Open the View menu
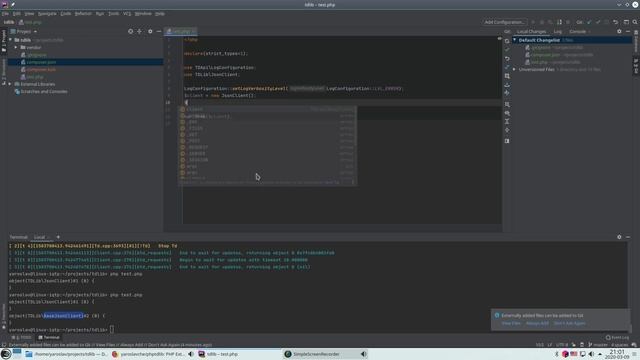The height and width of the screenshot is (360, 640). coord(29,13)
